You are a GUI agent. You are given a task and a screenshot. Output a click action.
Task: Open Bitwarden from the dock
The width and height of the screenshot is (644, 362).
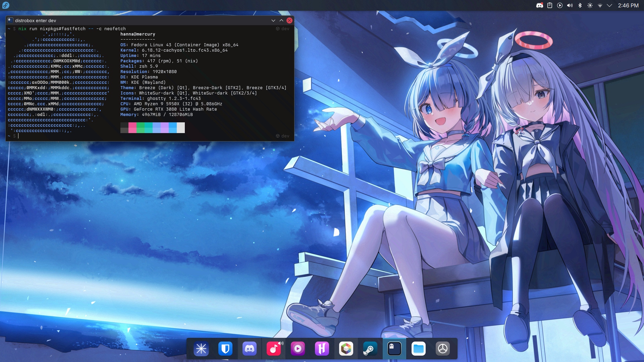pos(225,349)
